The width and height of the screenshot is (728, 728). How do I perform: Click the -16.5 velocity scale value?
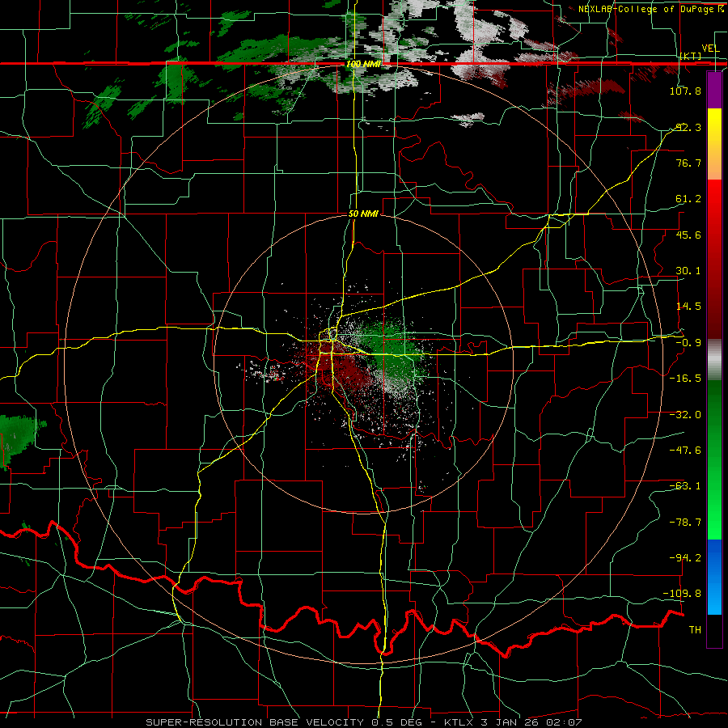click(685, 379)
